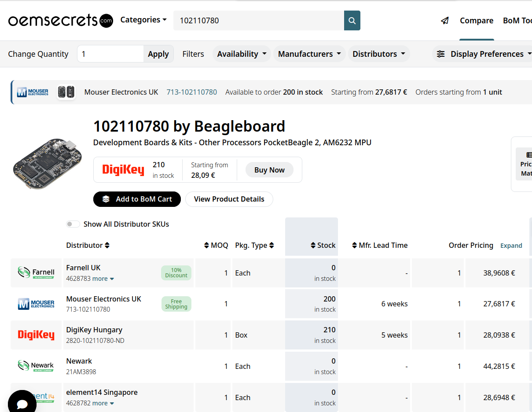Click the Farnell UK distributor name
This screenshot has width=532, height=412.
pyautogui.click(x=84, y=268)
